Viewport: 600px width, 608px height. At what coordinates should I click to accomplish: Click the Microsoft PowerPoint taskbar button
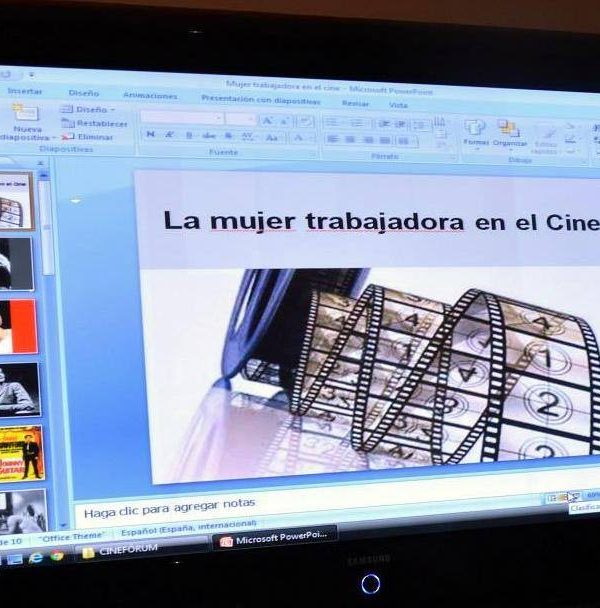click(x=274, y=538)
